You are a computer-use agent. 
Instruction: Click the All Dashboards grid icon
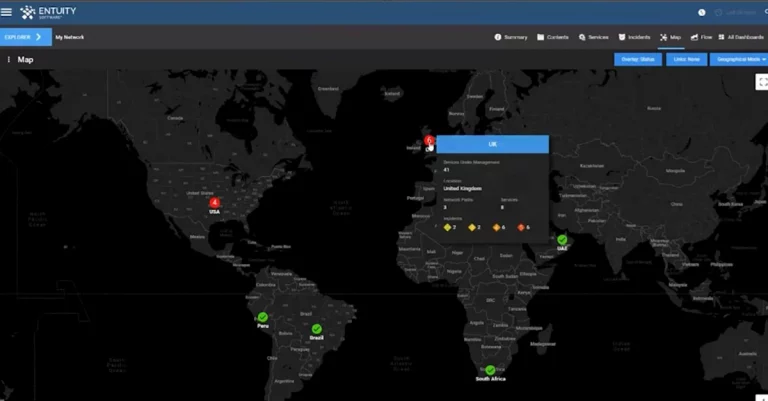[x=721, y=37]
